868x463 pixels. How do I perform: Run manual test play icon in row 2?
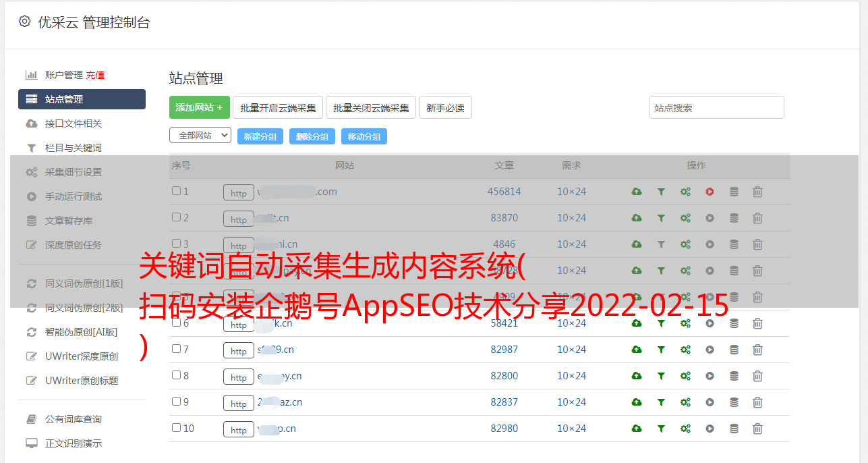click(710, 218)
